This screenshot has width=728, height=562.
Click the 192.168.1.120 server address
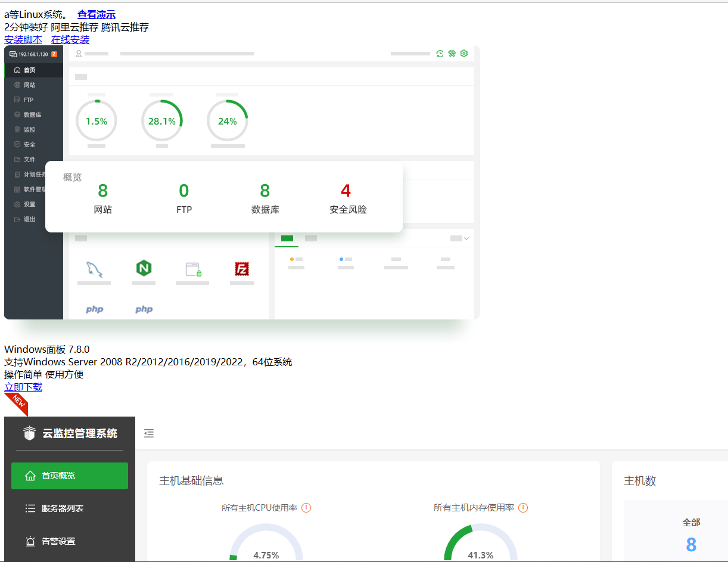point(33,54)
